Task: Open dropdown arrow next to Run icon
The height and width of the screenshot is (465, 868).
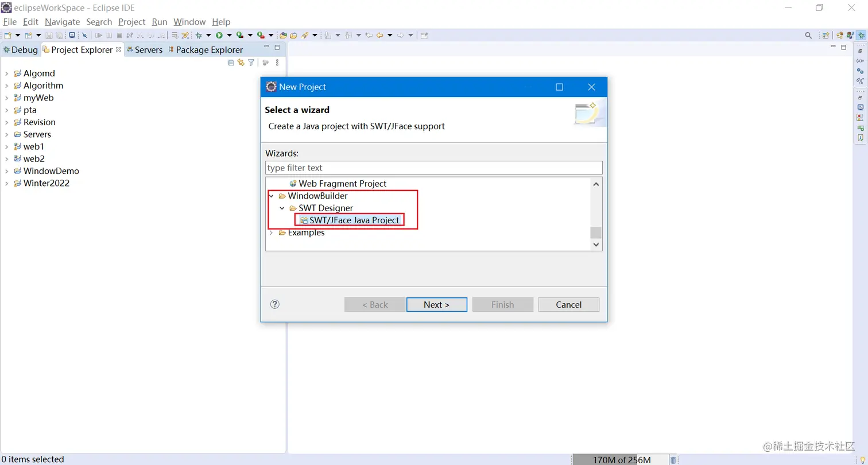Action: coord(229,35)
